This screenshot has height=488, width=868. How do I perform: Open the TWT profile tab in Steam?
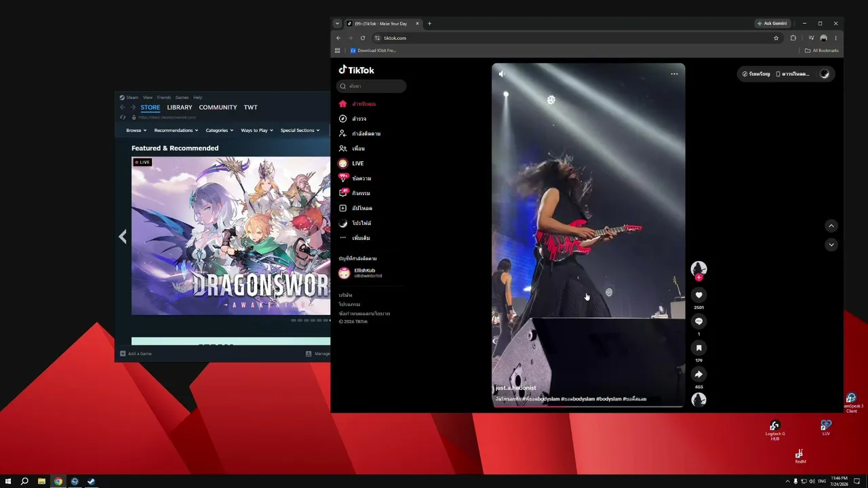point(251,107)
